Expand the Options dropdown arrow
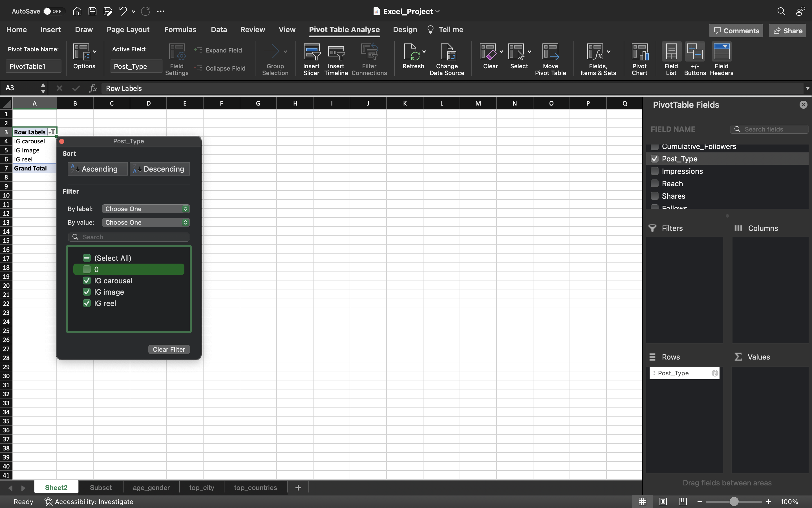 (95, 51)
